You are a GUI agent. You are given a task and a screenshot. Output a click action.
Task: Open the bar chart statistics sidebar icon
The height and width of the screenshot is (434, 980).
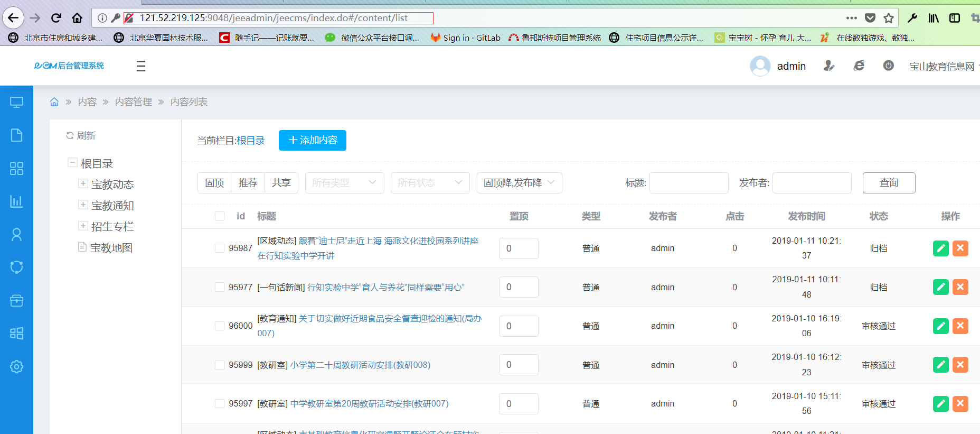click(x=16, y=201)
